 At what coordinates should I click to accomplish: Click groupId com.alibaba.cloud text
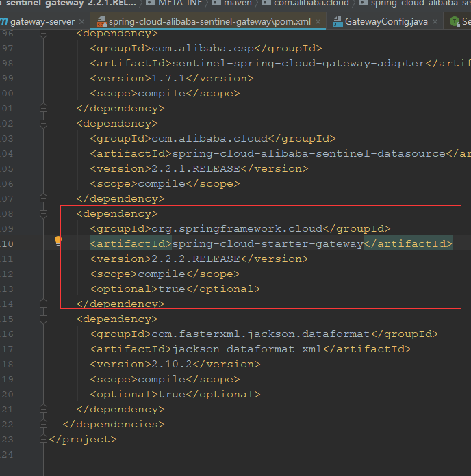(209, 138)
